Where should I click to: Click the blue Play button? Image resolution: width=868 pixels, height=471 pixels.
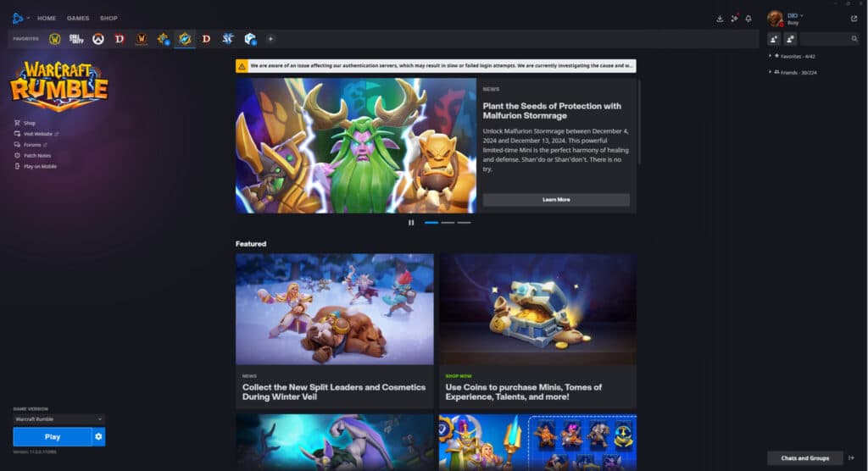pyautogui.click(x=52, y=436)
